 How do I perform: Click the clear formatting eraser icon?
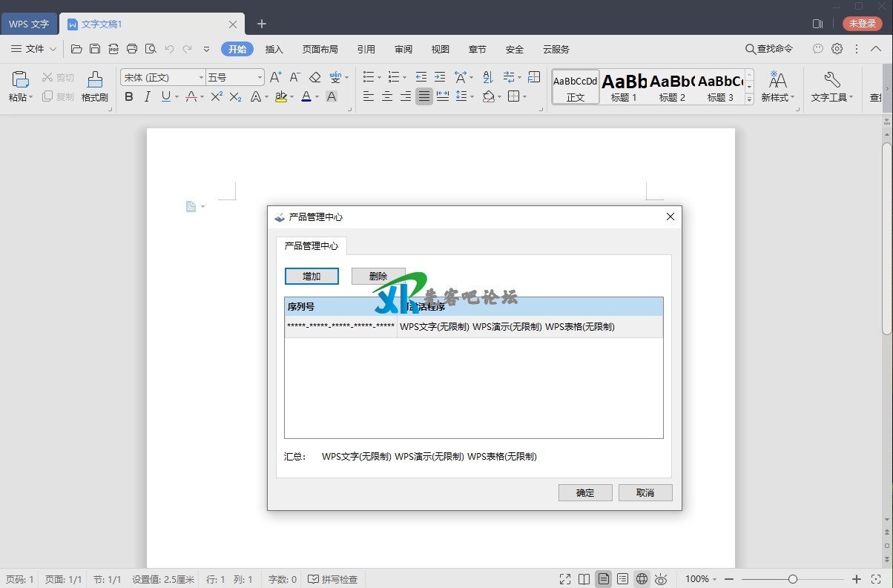point(314,77)
